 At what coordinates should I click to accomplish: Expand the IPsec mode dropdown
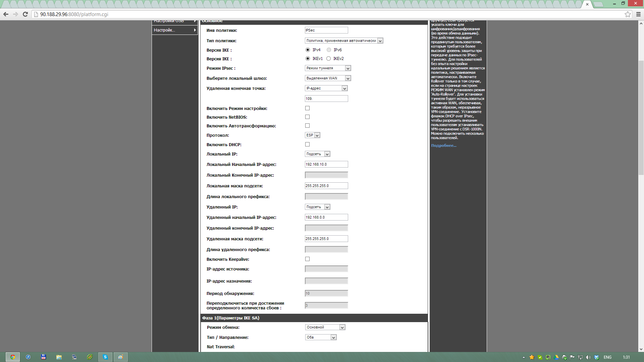click(328, 68)
